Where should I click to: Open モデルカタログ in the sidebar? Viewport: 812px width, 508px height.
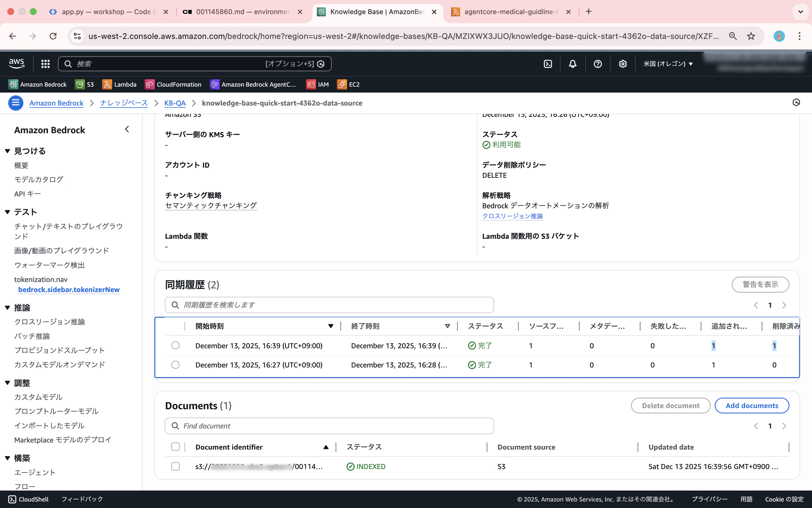(x=39, y=179)
